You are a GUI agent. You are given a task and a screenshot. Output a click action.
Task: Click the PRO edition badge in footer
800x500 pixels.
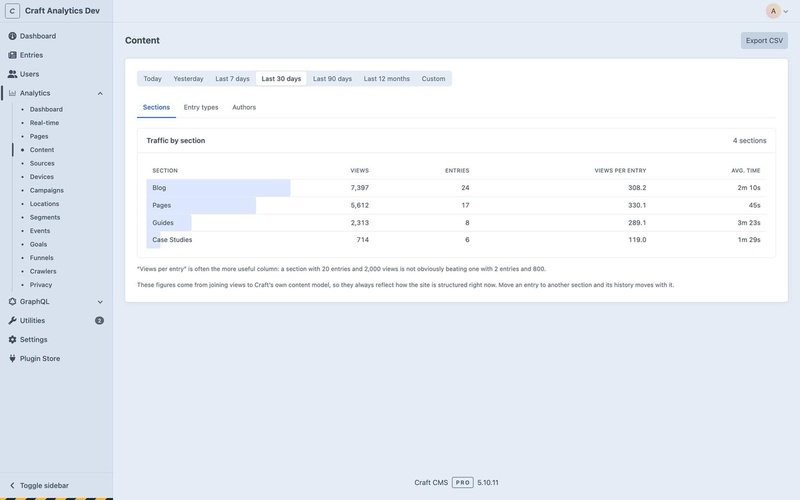[x=462, y=482]
